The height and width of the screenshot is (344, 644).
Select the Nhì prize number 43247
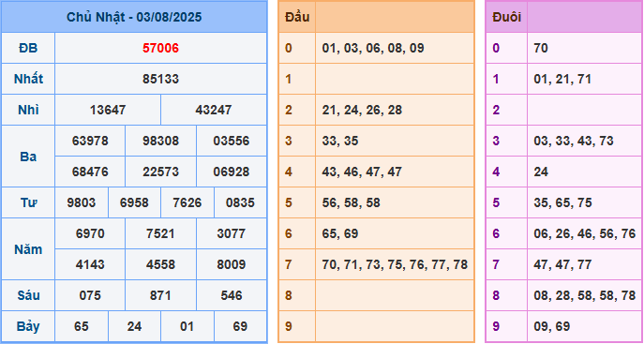tap(214, 110)
